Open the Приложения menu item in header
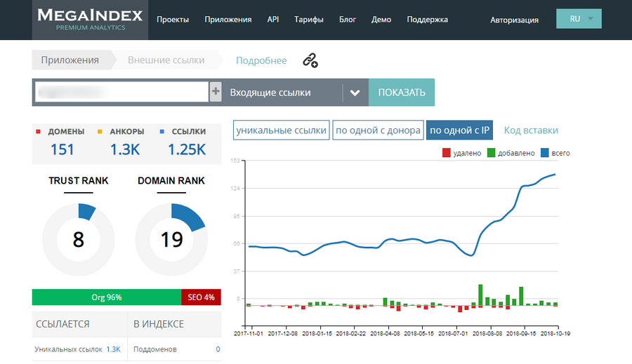This screenshot has height=364, width=632. [x=228, y=20]
